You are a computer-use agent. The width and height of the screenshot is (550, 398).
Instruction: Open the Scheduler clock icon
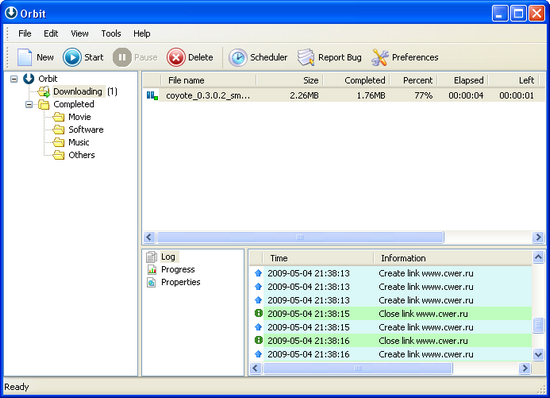point(238,57)
